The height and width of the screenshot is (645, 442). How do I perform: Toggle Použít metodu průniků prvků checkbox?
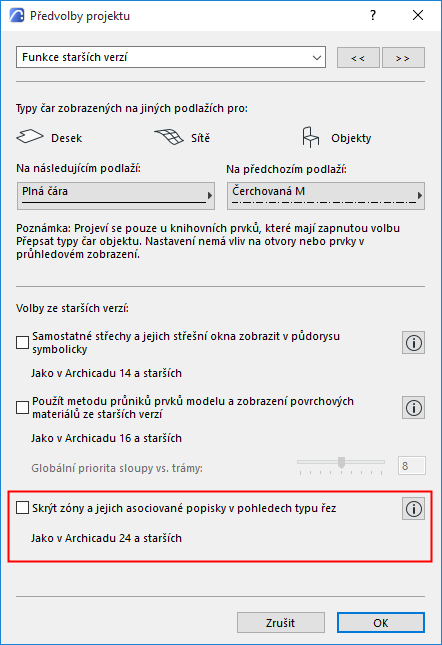(22, 407)
